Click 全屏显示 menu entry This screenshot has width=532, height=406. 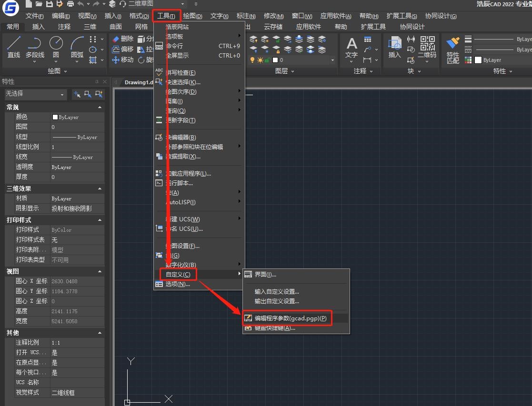coord(199,55)
